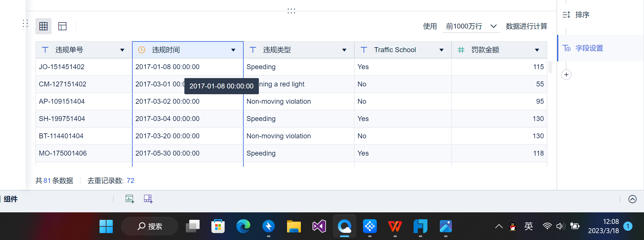Click the amount cell 118
Screen dimensions: 644x240
(499, 153)
